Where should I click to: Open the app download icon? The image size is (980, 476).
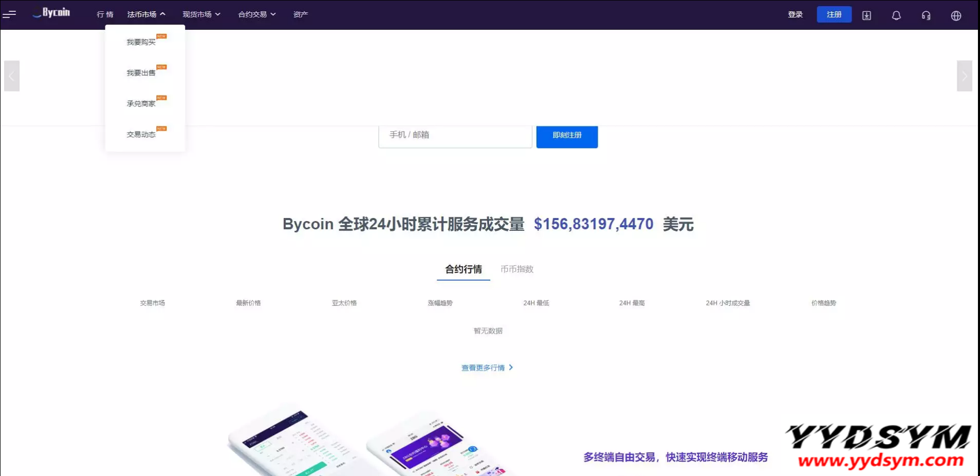pyautogui.click(x=866, y=15)
